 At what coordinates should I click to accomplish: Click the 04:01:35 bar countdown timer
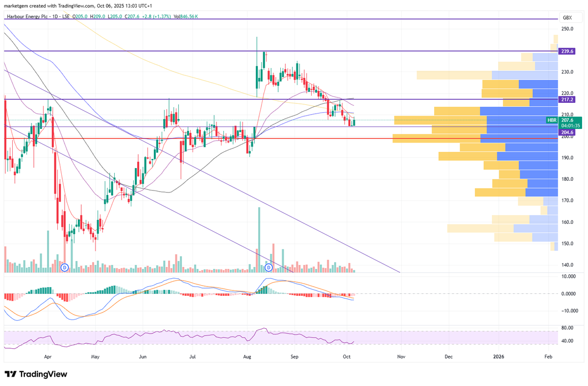click(570, 126)
